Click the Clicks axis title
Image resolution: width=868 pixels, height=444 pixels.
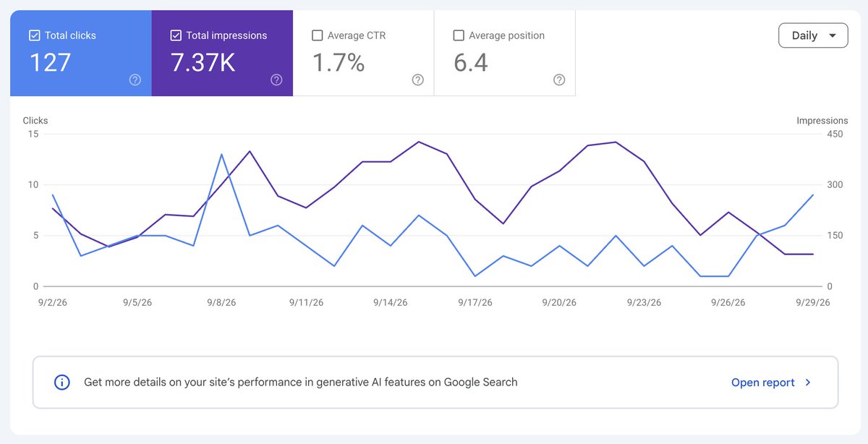35,121
